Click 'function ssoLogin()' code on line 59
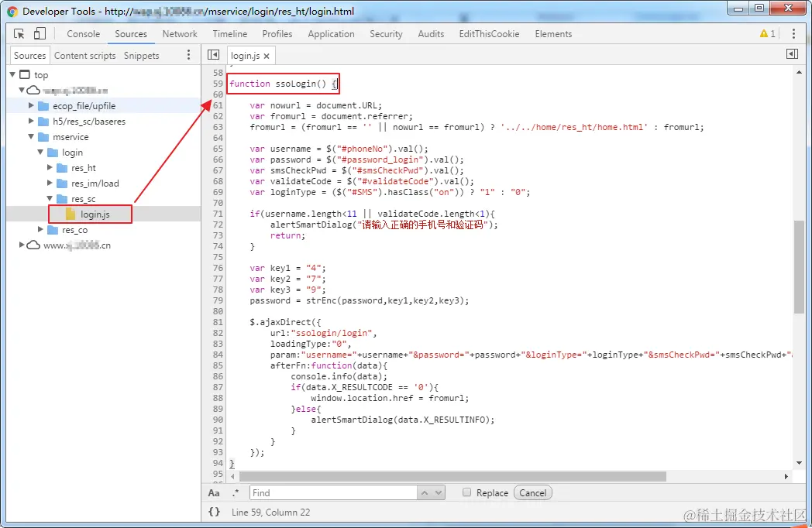This screenshot has height=528, width=812. point(277,84)
